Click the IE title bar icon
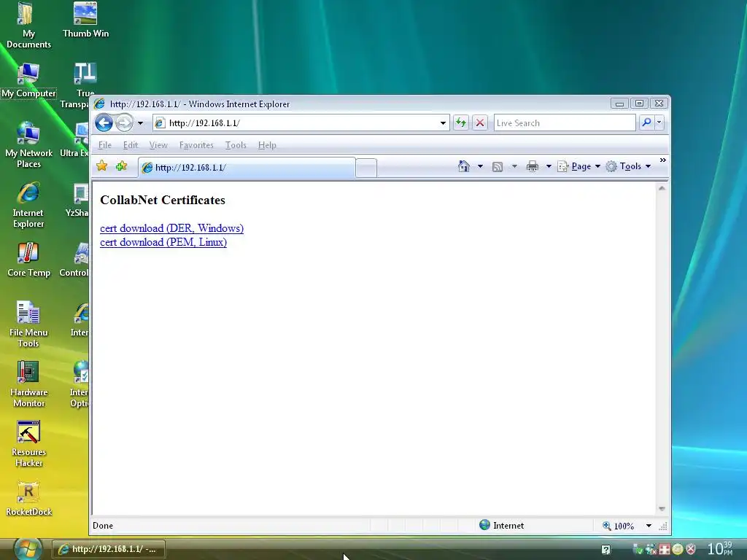The height and width of the screenshot is (560, 747). [x=99, y=104]
